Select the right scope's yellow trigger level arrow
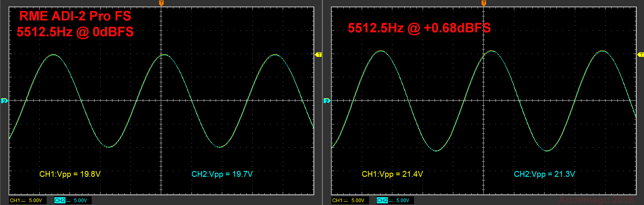 click(641, 54)
